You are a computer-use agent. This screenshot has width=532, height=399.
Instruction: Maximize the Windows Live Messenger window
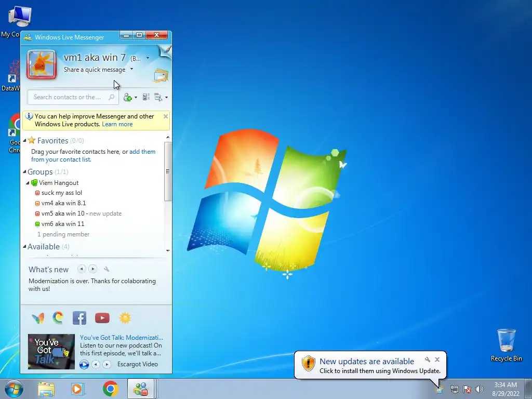(139, 35)
